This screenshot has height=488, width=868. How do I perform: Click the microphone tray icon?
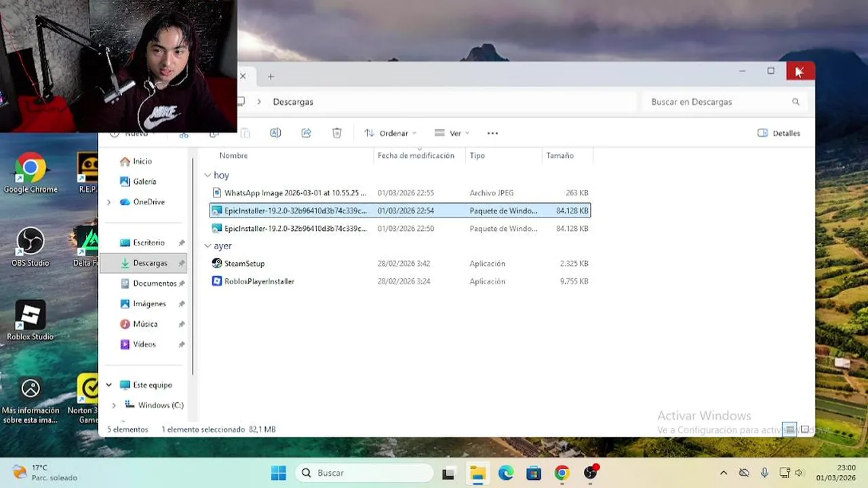[764, 473]
